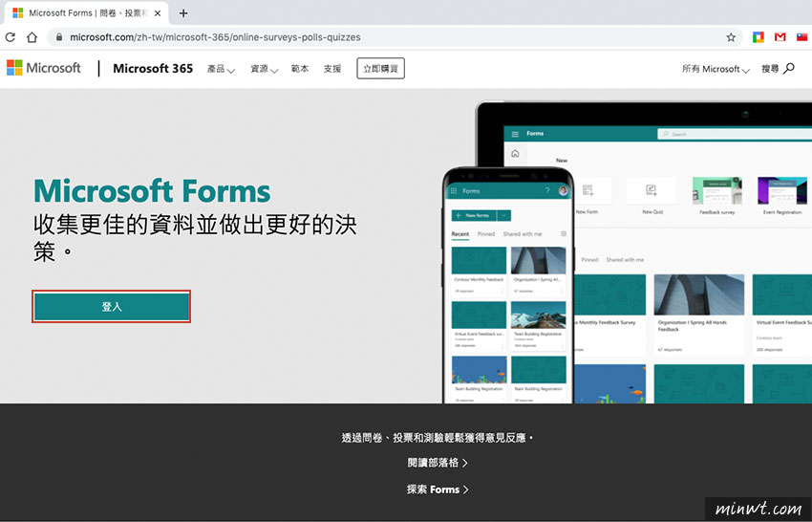Toggle the list view icon on phone
This screenshot has height=522, width=812.
pyautogui.click(x=564, y=234)
